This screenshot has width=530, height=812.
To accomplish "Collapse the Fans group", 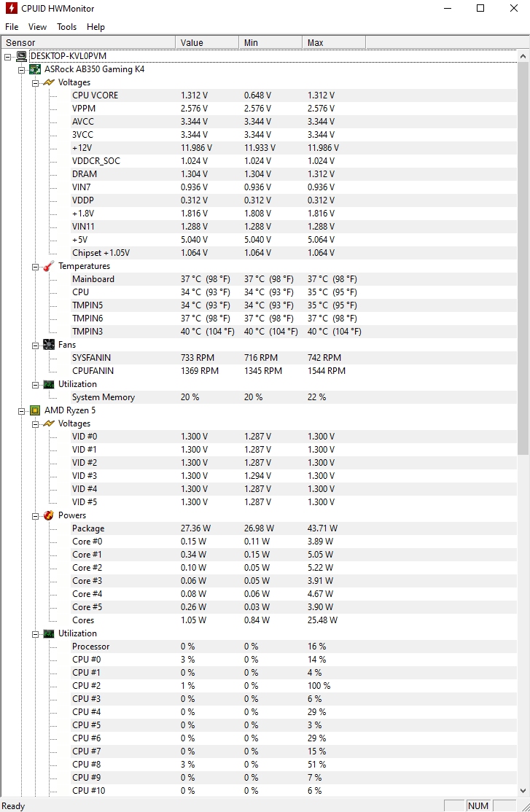I will pyautogui.click(x=35, y=346).
